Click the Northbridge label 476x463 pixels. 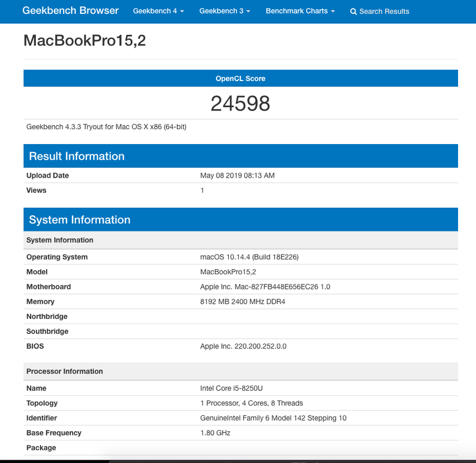coord(47,317)
